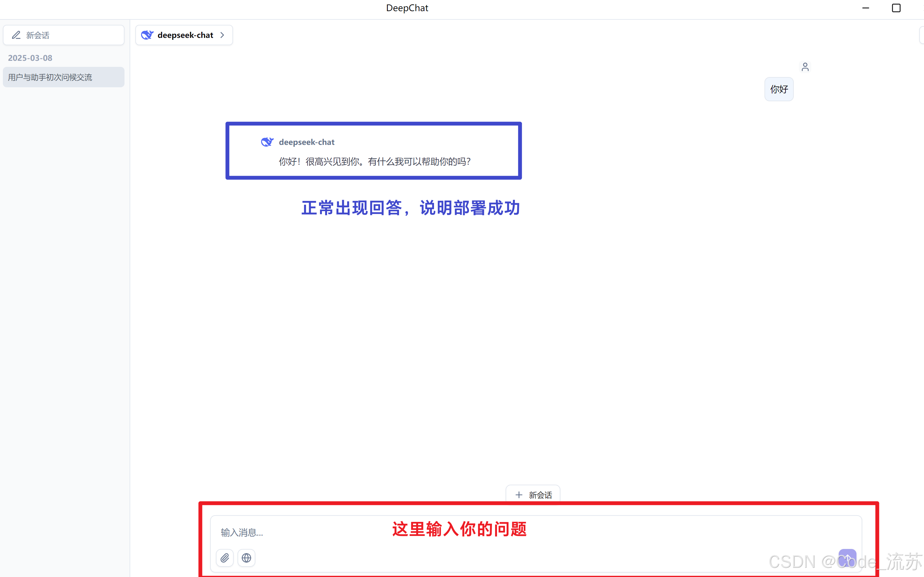Click the whale icon in assistant reply
924x577 pixels.
[x=267, y=142]
